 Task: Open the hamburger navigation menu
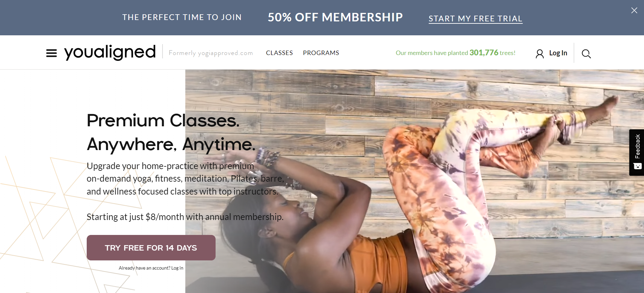coord(51,53)
